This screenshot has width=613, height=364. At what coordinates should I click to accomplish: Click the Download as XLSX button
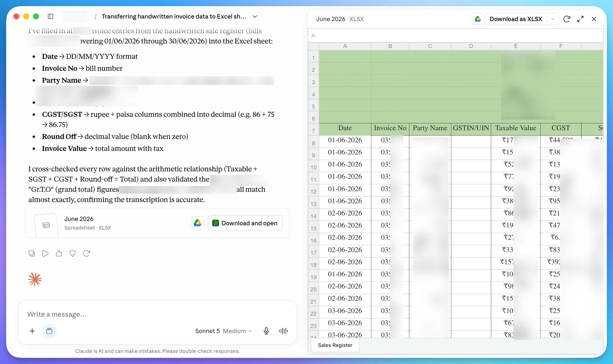tap(516, 19)
